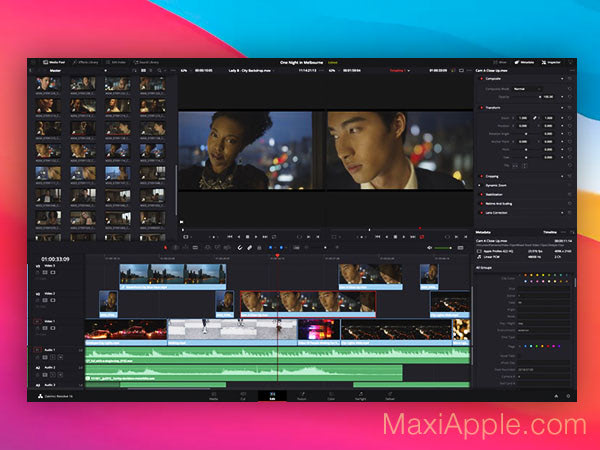
Task: Open the Edit Index panel
Action: pyautogui.click(x=116, y=62)
